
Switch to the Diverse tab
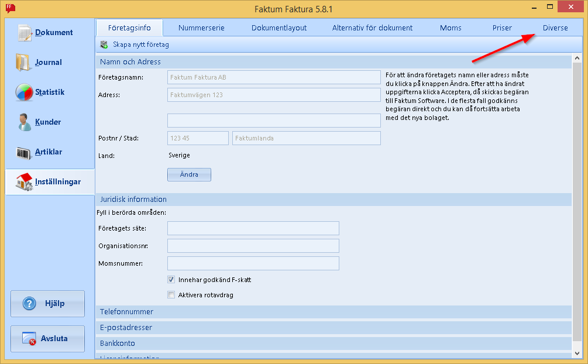coord(555,28)
